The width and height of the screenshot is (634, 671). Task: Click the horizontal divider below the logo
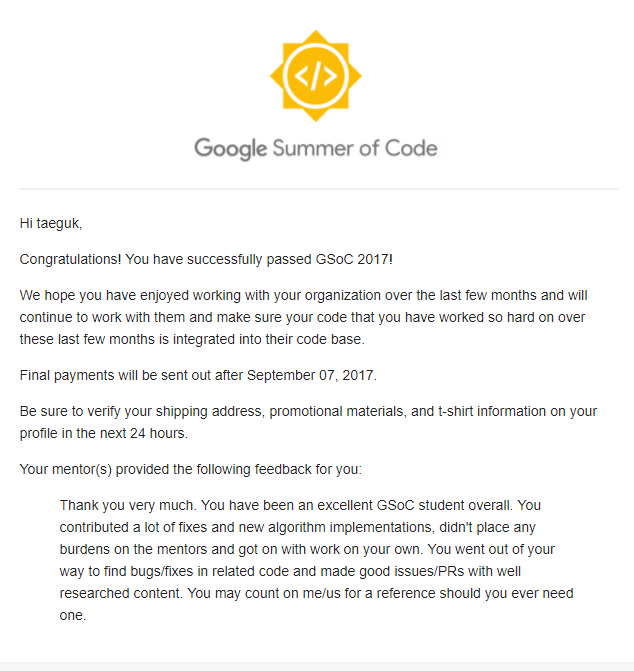(x=317, y=188)
